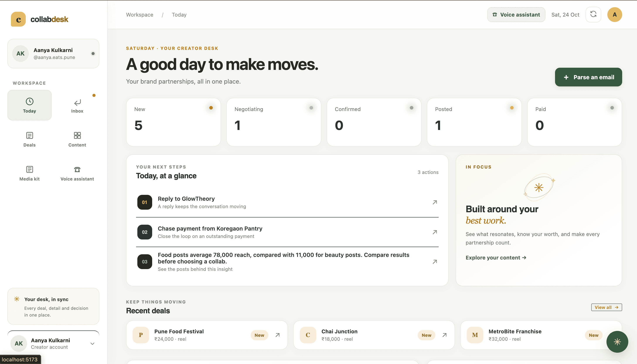
Task: Open the user avatar A in top bar
Action: click(615, 15)
